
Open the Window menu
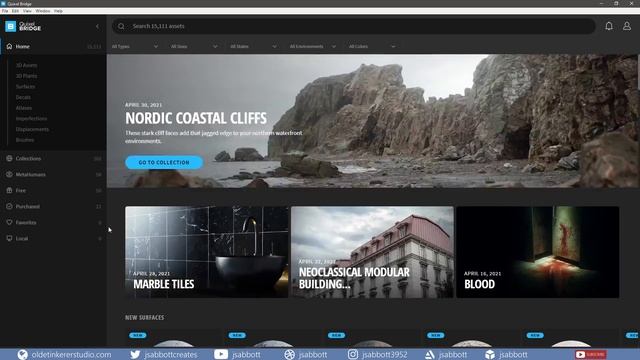coord(42,11)
